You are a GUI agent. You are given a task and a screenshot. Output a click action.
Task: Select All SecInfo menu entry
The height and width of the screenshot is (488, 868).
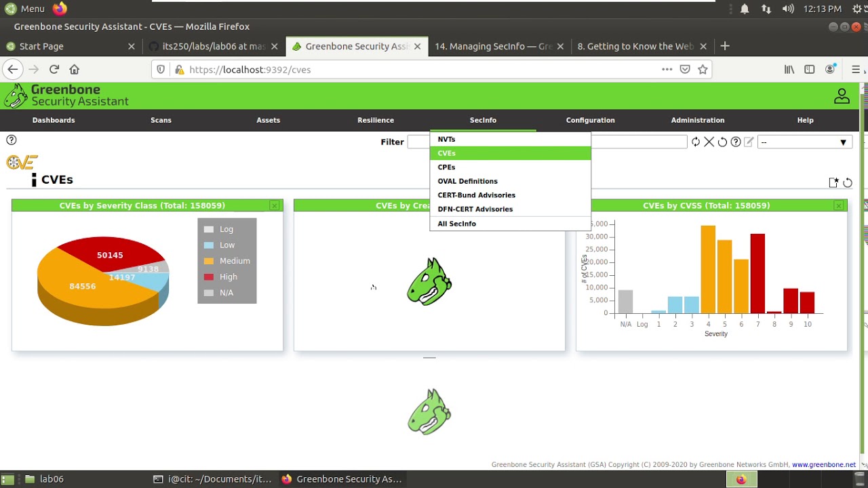pos(510,224)
